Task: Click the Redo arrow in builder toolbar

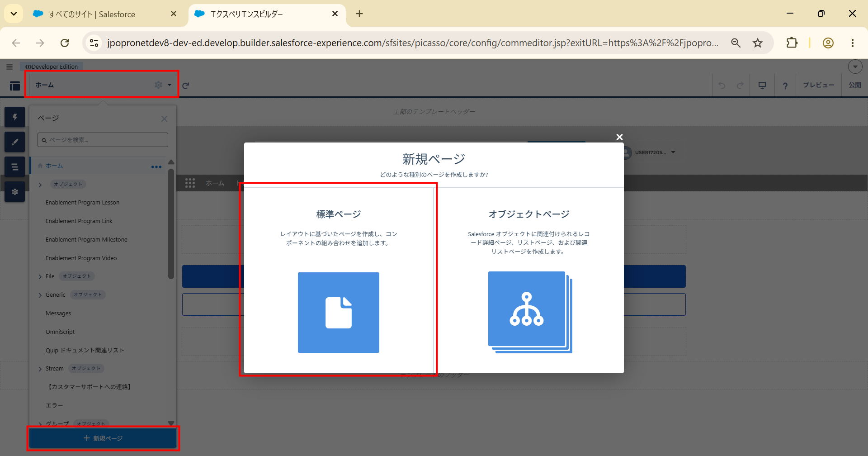Action: click(x=740, y=85)
